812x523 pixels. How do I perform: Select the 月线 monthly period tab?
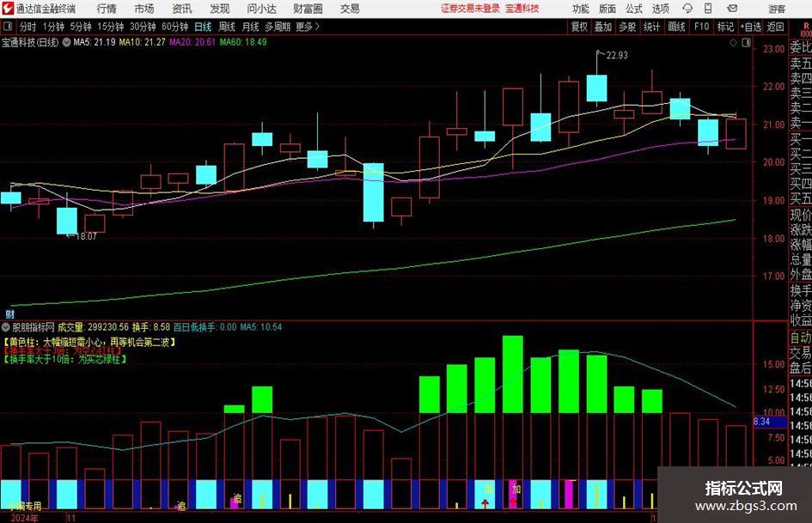250,27
